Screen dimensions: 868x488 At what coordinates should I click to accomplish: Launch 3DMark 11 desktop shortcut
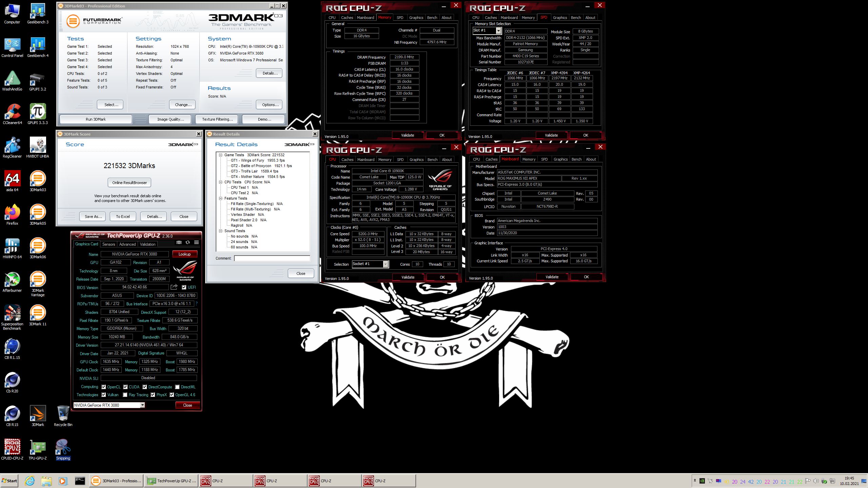pyautogui.click(x=38, y=316)
